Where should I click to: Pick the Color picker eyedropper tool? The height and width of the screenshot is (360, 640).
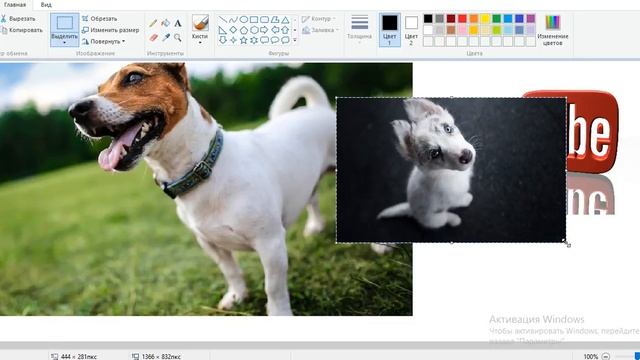[x=165, y=38]
